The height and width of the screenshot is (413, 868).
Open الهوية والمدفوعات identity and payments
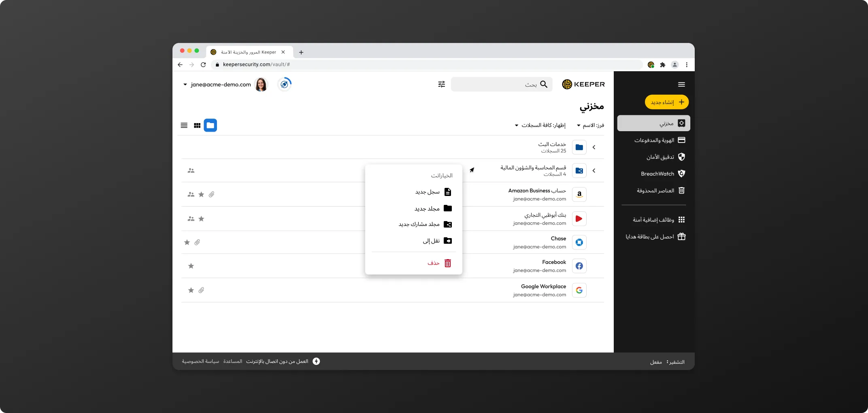coord(660,140)
